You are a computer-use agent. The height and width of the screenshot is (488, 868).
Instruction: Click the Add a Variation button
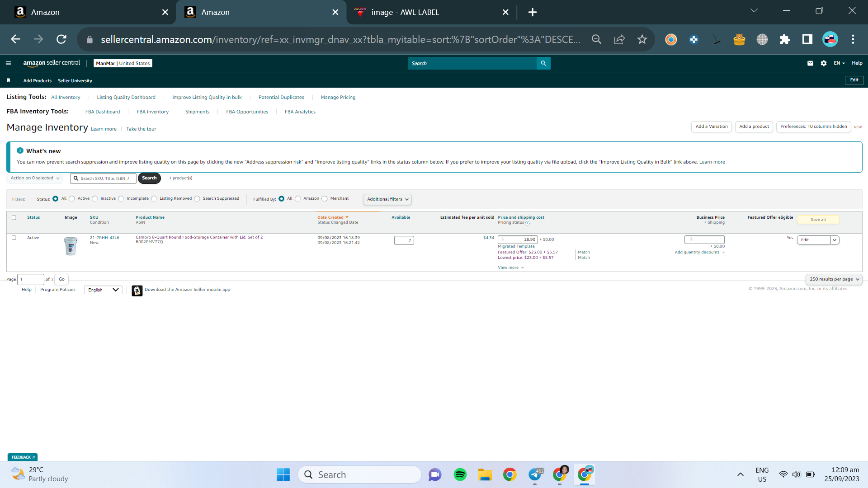click(712, 127)
